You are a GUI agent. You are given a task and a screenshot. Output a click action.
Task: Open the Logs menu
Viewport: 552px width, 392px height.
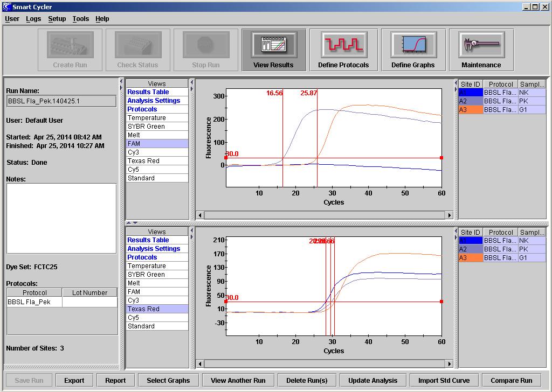33,19
